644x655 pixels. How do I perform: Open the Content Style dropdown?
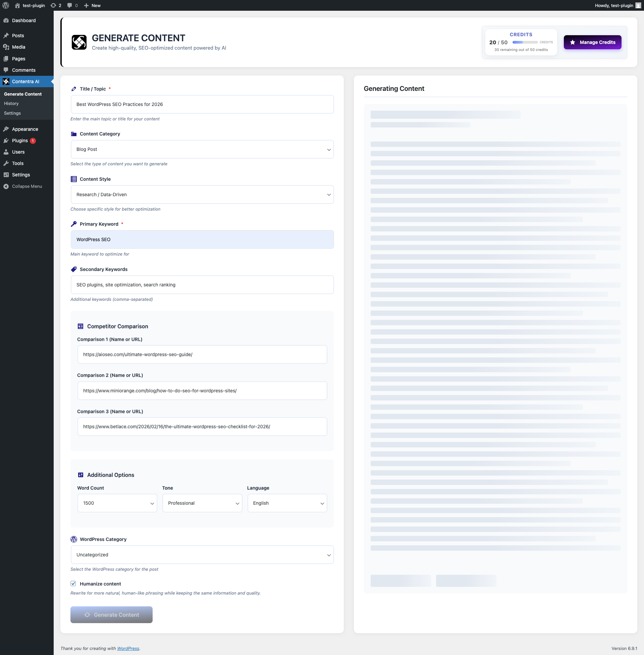[x=202, y=195]
